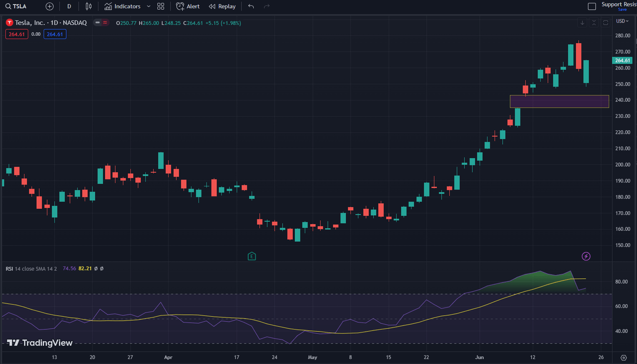The width and height of the screenshot is (637, 364).
Task: Open Support Resistance layout name menu
Action: [619, 4]
